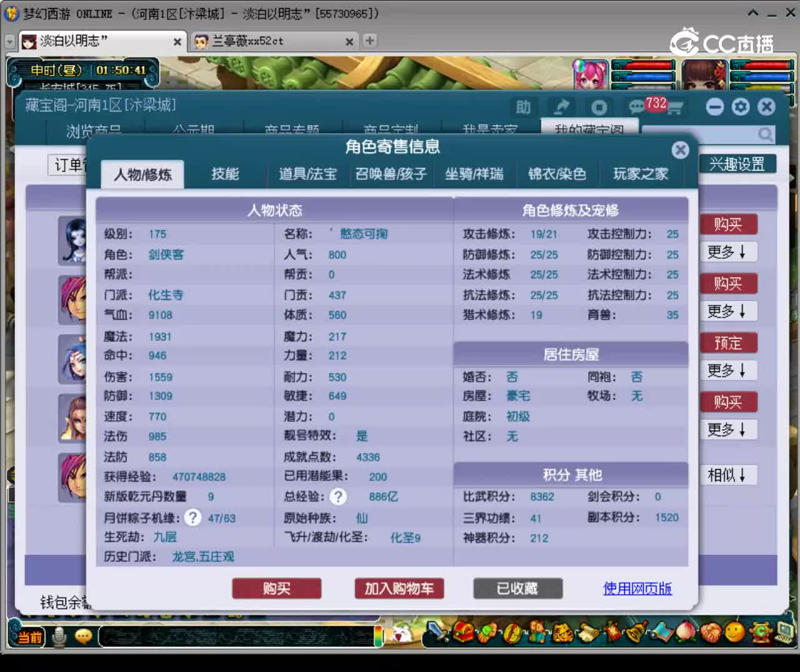Image resolution: width=800 pixels, height=672 pixels.
Task: Click the question mark next to 总经验
Action: (x=338, y=497)
